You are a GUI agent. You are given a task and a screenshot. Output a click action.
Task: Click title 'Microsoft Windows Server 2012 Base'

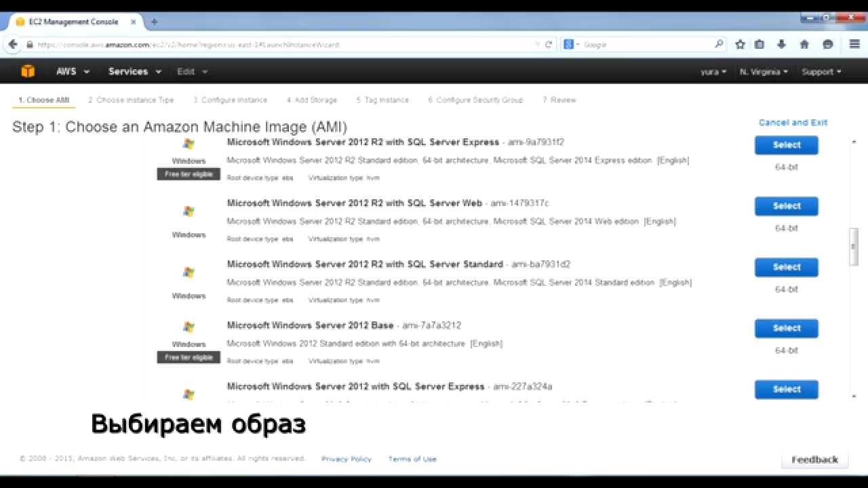pyautogui.click(x=311, y=325)
